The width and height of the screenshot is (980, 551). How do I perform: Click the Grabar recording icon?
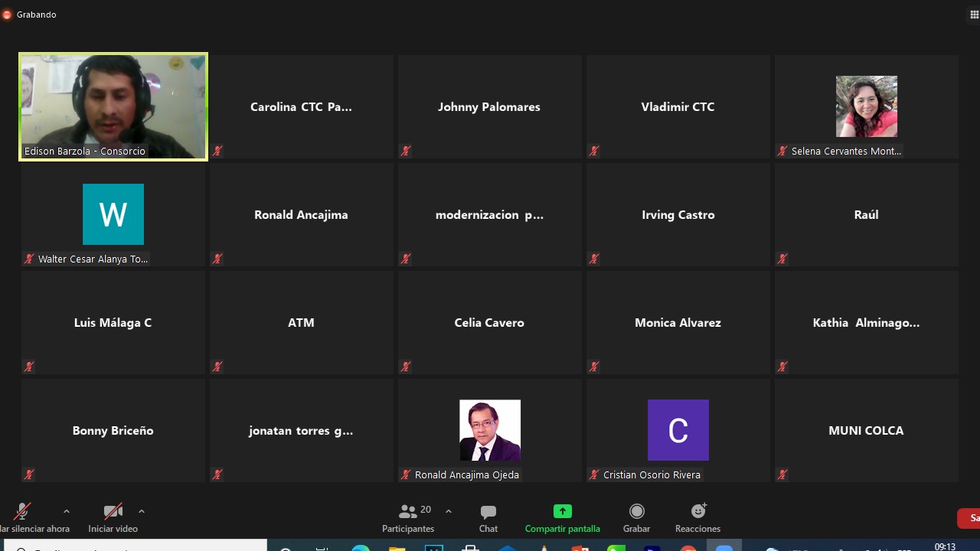coord(636,511)
